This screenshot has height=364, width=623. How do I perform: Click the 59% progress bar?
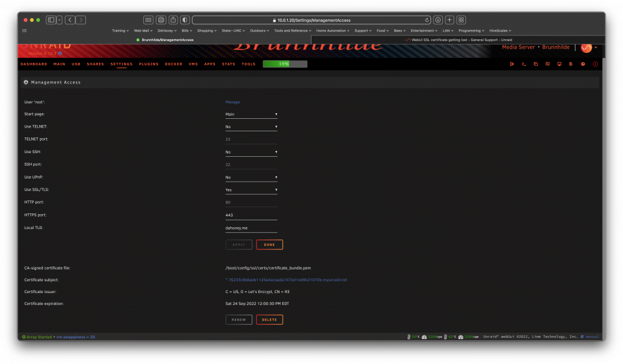[x=285, y=64]
